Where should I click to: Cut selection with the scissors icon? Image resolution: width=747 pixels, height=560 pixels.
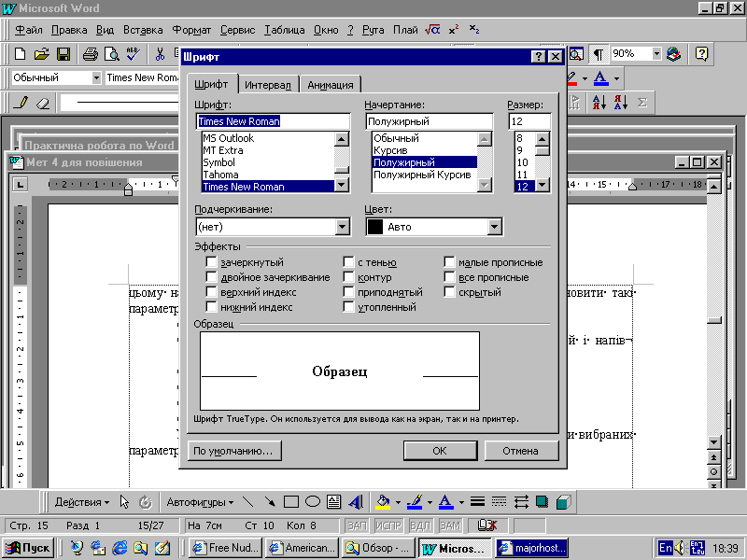coord(160,54)
